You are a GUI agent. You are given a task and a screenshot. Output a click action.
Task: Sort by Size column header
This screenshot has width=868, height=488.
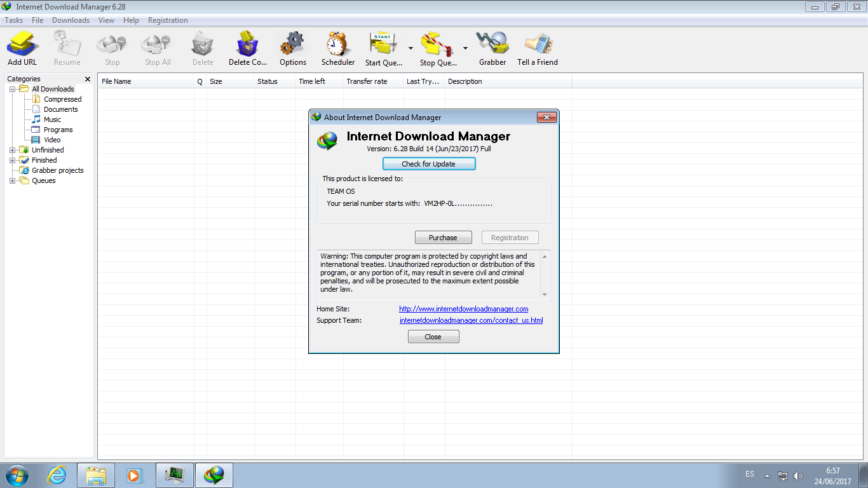(x=230, y=81)
